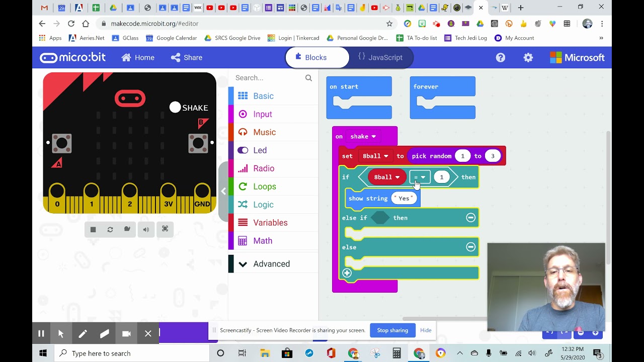Switch to the JavaScript editor view
Image resolution: width=644 pixels, height=362 pixels.
tap(381, 57)
